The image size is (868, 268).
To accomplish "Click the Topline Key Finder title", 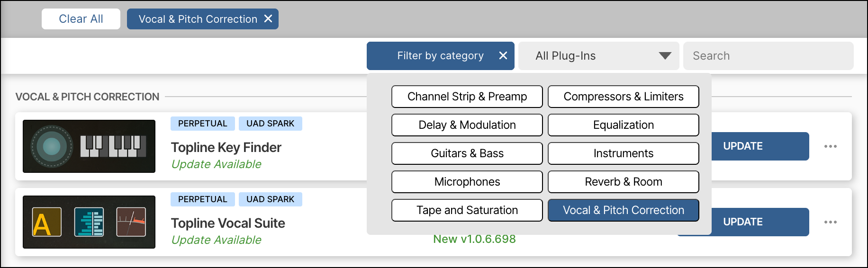I will coord(226,148).
